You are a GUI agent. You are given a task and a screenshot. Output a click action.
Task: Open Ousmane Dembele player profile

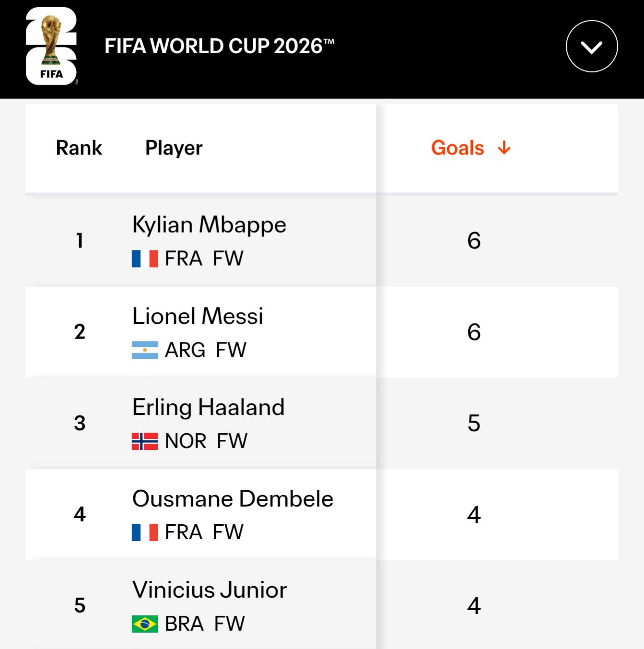(233, 499)
